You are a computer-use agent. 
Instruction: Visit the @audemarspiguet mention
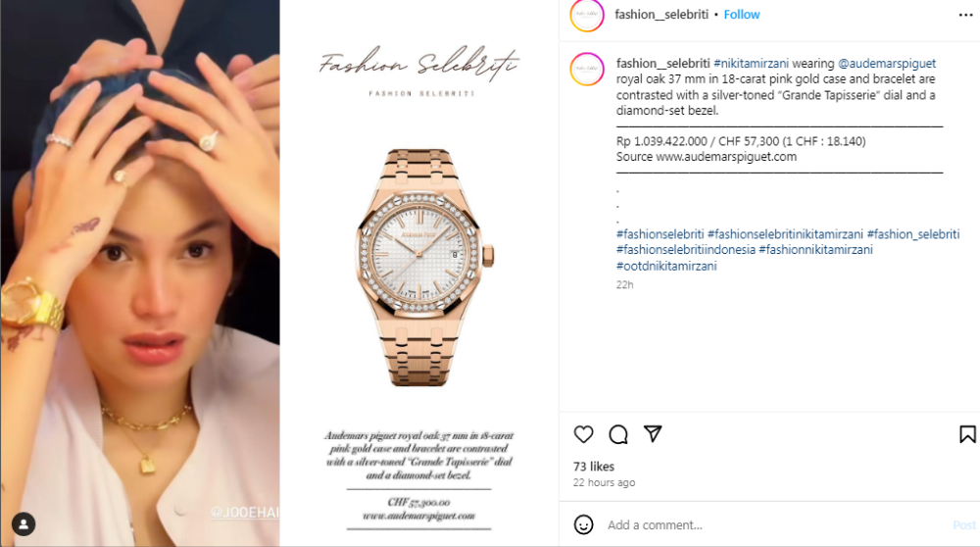click(886, 63)
